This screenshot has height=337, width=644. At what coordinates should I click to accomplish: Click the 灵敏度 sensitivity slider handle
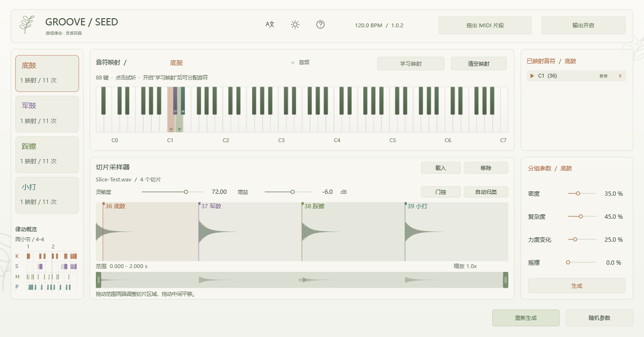point(186,192)
